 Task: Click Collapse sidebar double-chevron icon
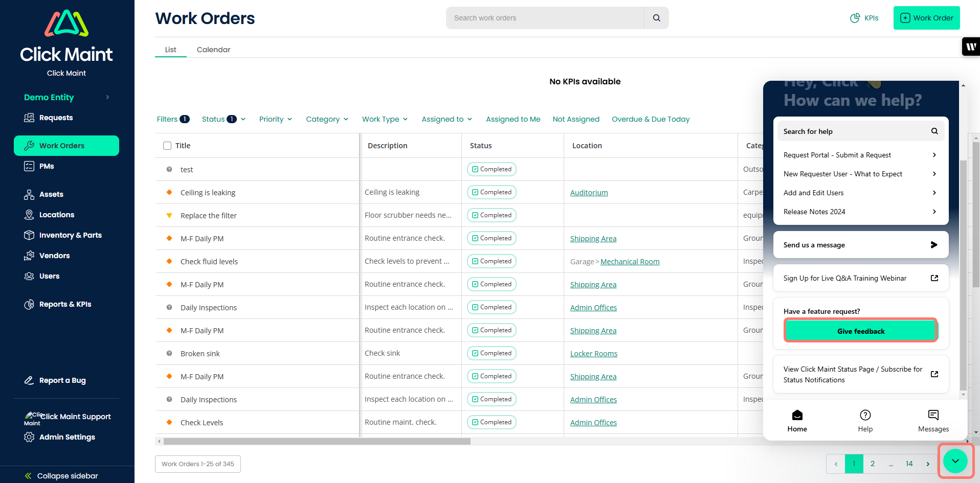[28, 476]
